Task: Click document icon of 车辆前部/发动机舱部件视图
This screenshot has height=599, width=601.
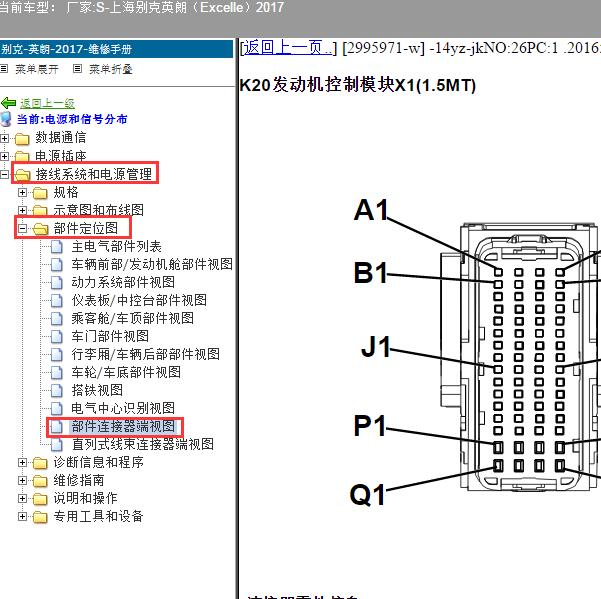Action: click(x=57, y=265)
